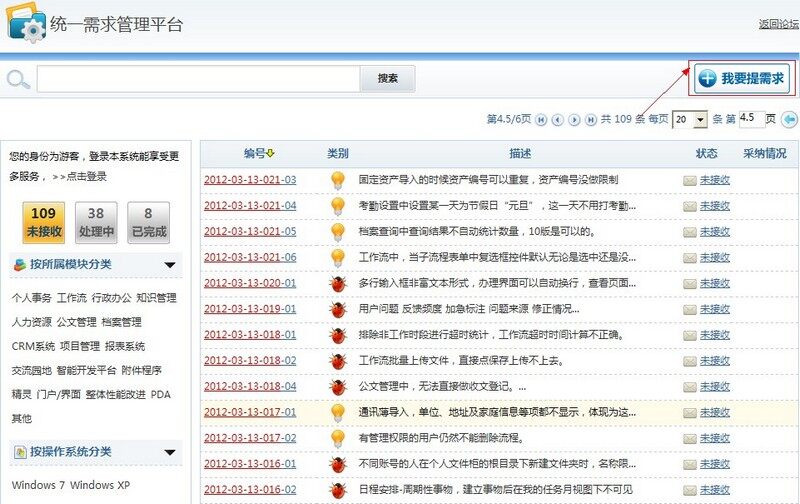The image size is (800, 504).
Task: Click bug icon for 2012-03-13-020-01
Action: (x=338, y=284)
